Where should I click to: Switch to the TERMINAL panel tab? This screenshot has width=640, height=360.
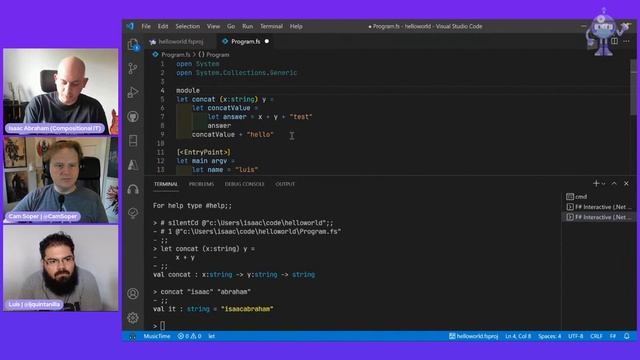coord(166,184)
